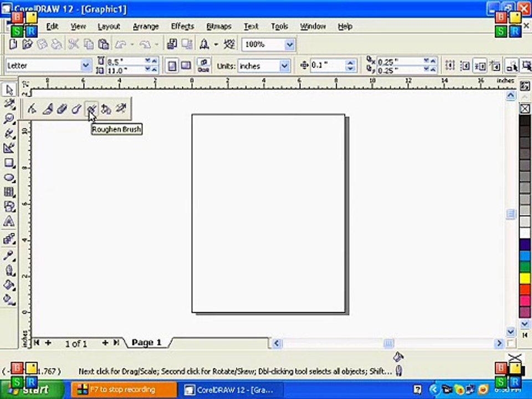
Task: Open the Tools menu
Action: (x=279, y=26)
